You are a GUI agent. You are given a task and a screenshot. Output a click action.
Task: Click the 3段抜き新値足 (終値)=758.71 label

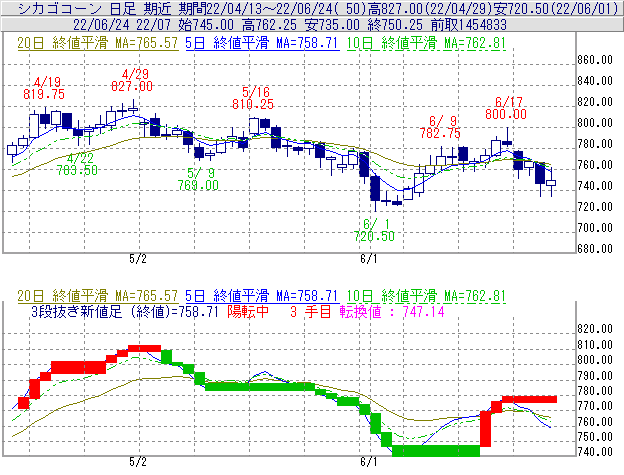pos(125,311)
